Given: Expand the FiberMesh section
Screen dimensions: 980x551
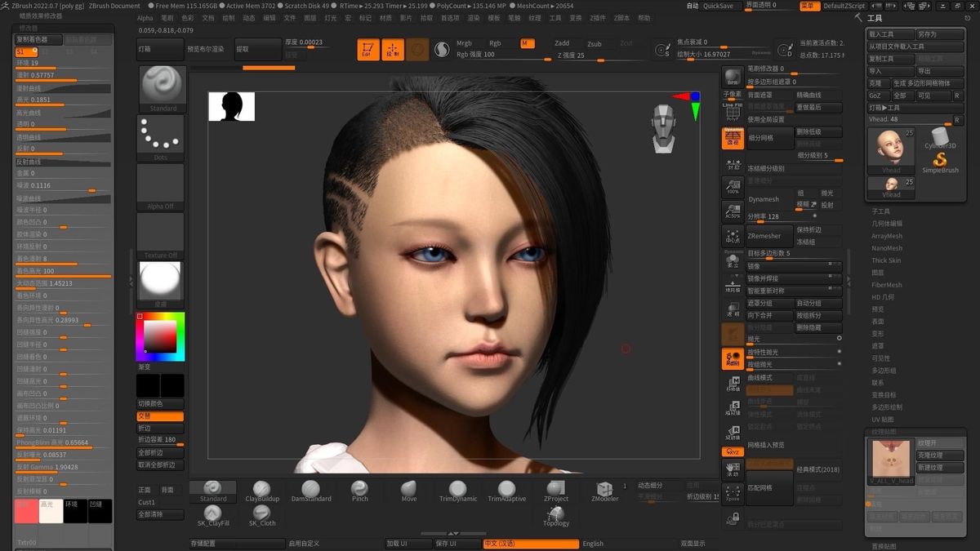Looking at the screenshot, I should [887, 285].
